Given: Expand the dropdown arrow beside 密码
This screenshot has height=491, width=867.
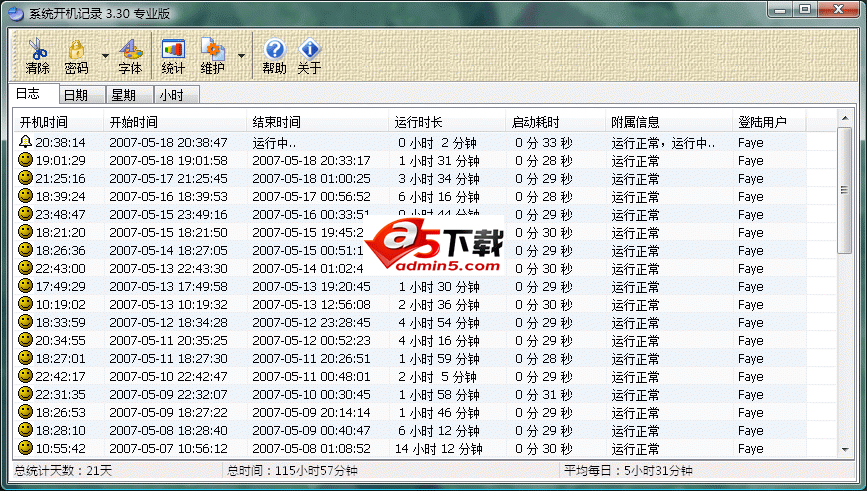Looking at the screenshot, I should click(x=105, y=56).
